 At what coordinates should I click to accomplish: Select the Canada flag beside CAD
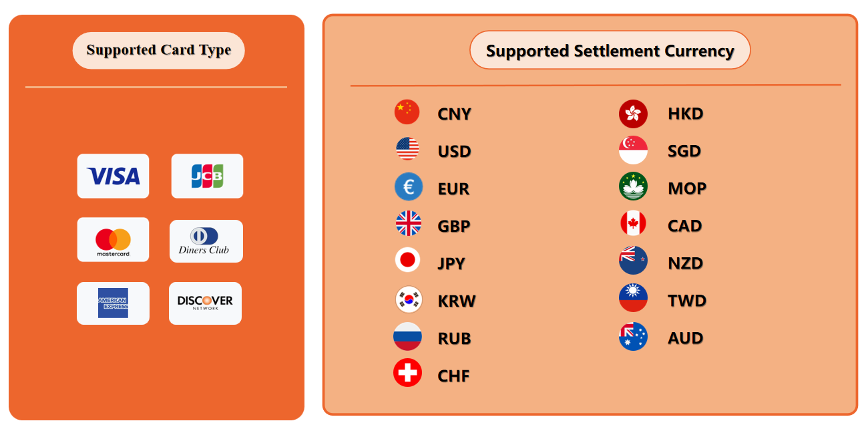point(633,223)
